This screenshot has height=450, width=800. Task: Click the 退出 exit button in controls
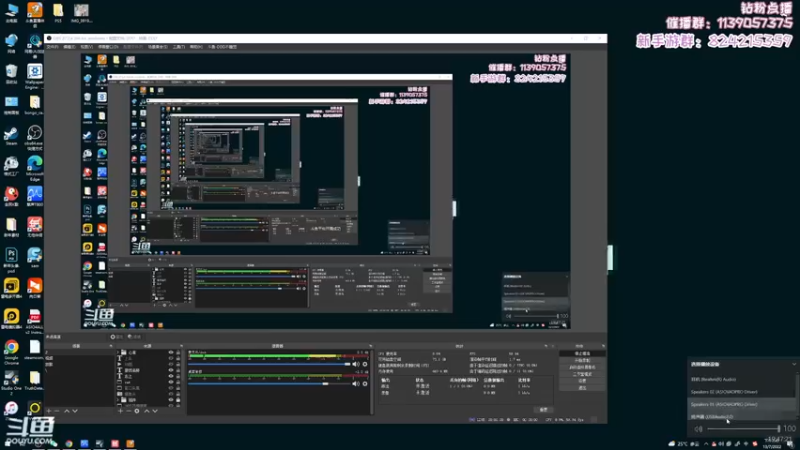click(582, 388)
